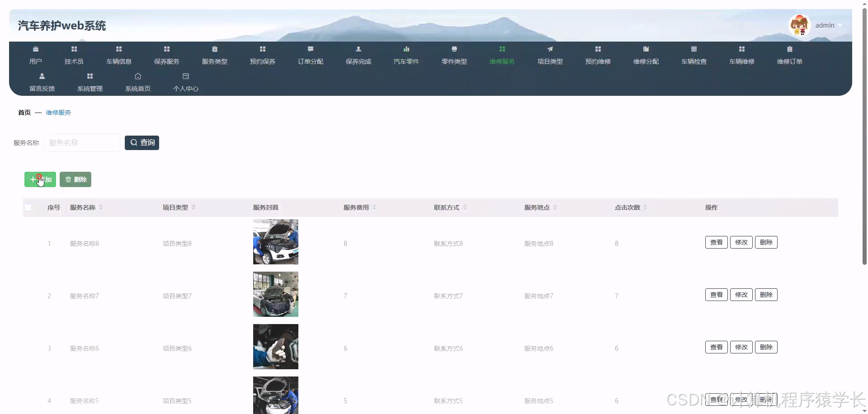Go to 个人中心 menu label

[x=186, y=89]
